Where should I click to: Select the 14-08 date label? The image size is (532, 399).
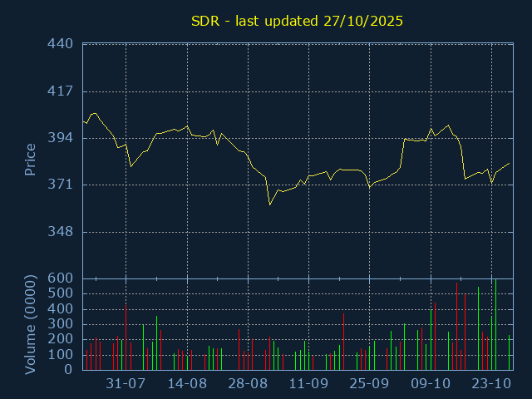click(187, 384)
